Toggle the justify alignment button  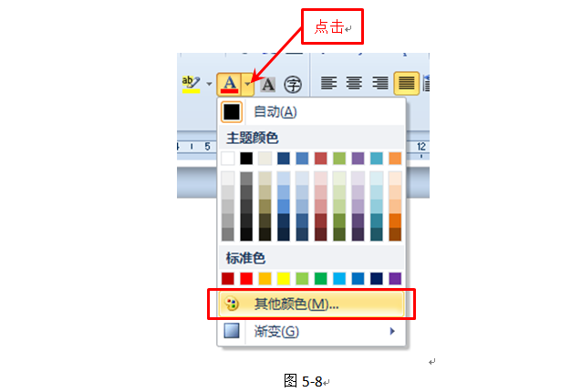pos(407,83)
